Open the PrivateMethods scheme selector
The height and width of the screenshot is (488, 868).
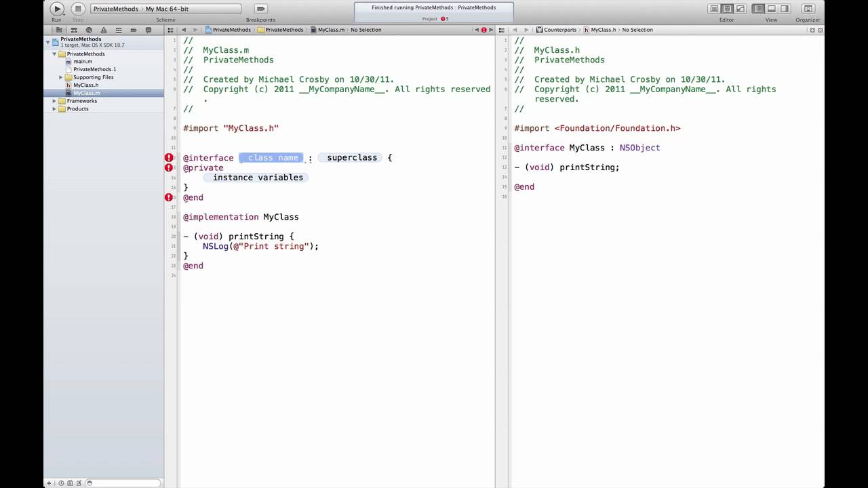[115, 9]
